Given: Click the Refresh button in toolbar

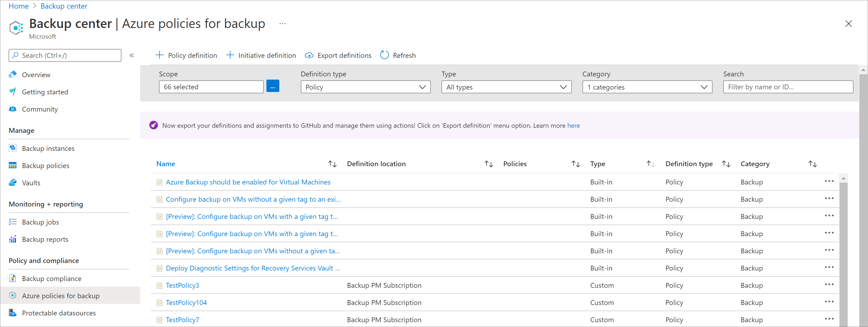Looking at the screenshot, I should 397,55.
